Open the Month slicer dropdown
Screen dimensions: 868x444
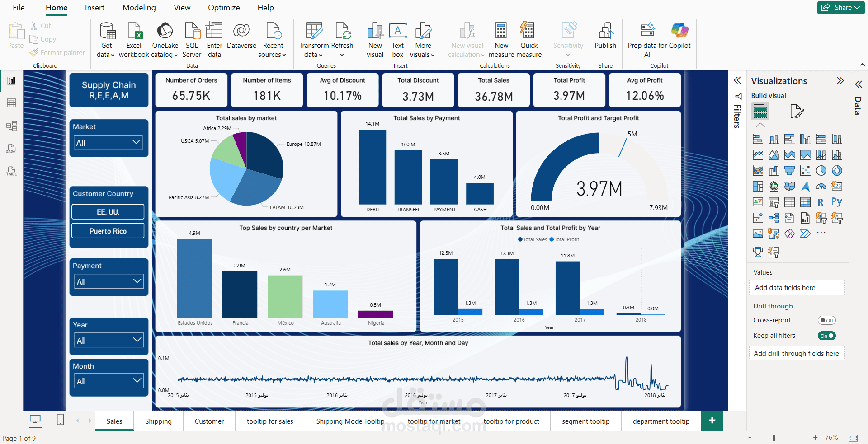(x=108, y=381)
